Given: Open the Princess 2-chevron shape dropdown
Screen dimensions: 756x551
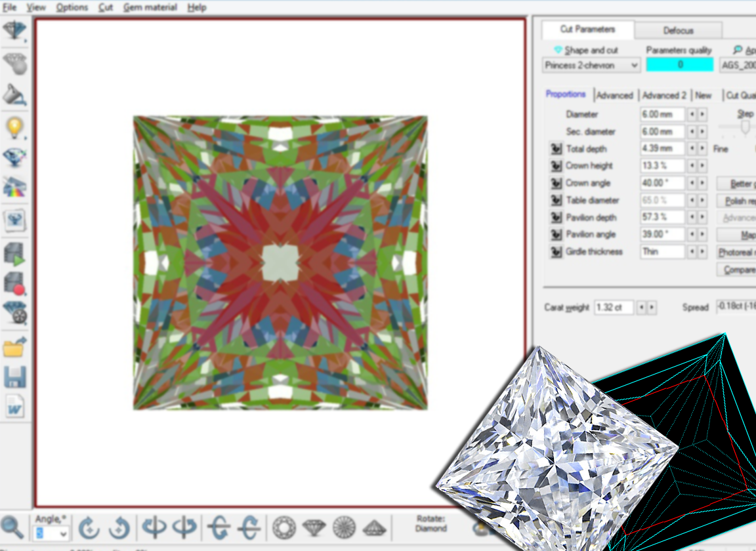Looking at the screenshot, I should pyautogui.click(x=591, y=65).
